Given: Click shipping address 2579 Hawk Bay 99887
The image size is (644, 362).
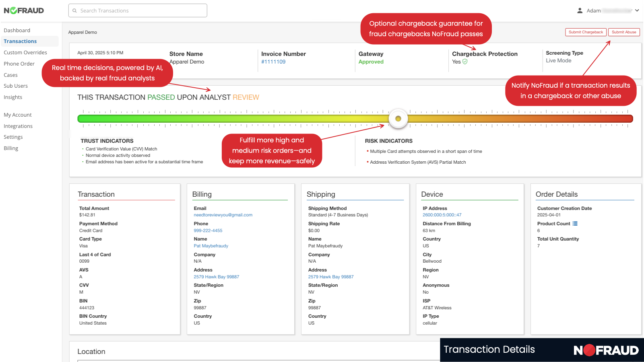Looking at the screenshot, I should [x=331, y=277].
